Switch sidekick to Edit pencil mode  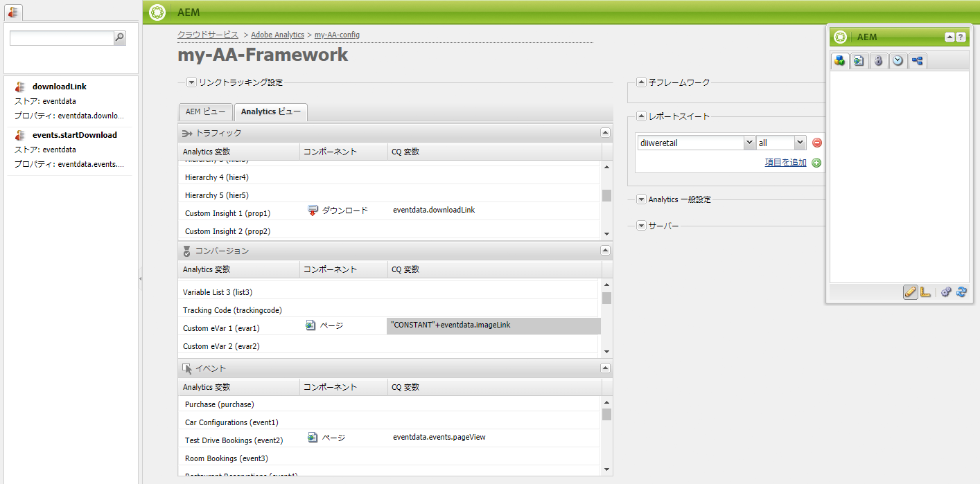coord(911,292)
